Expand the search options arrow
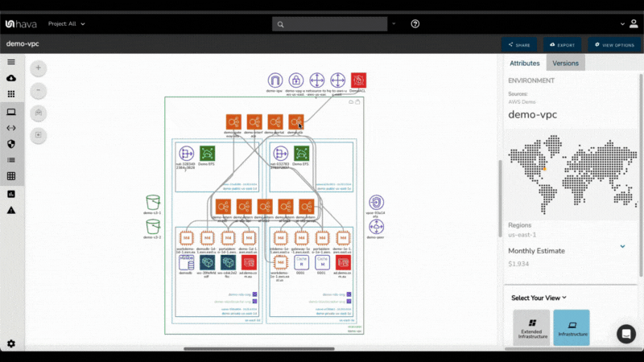 pyautogui.click(x=394, y=24)
